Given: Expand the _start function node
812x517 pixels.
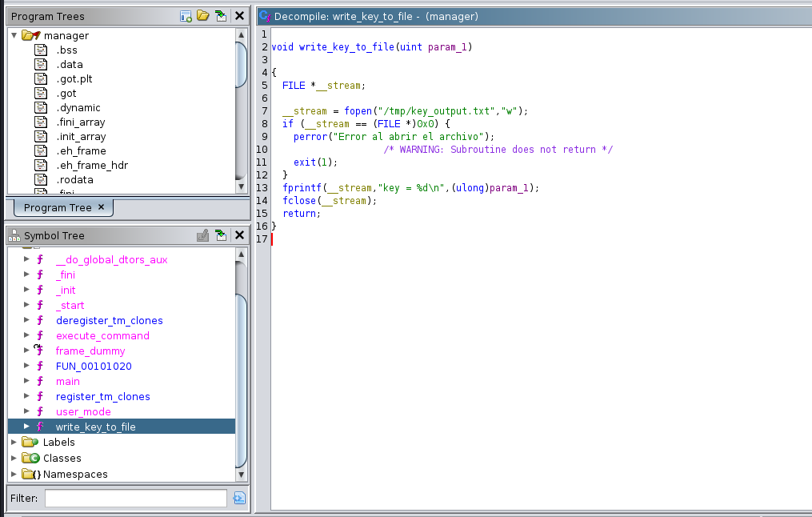Looking at the screenshot, I should click(26, 305).
